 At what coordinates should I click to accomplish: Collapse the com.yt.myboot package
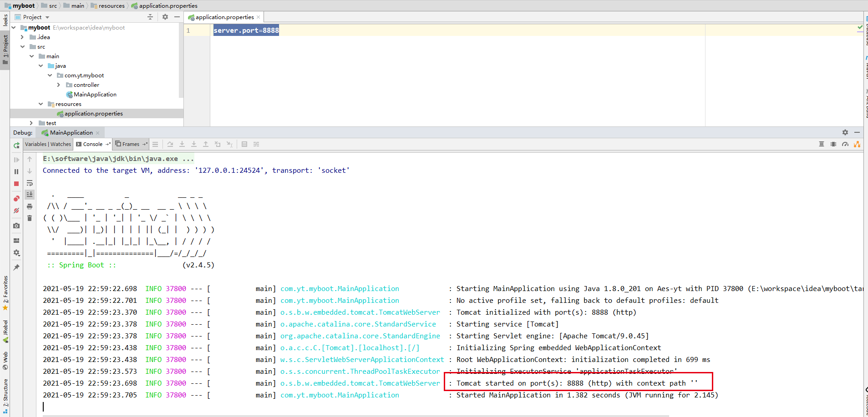coord(50,75)
